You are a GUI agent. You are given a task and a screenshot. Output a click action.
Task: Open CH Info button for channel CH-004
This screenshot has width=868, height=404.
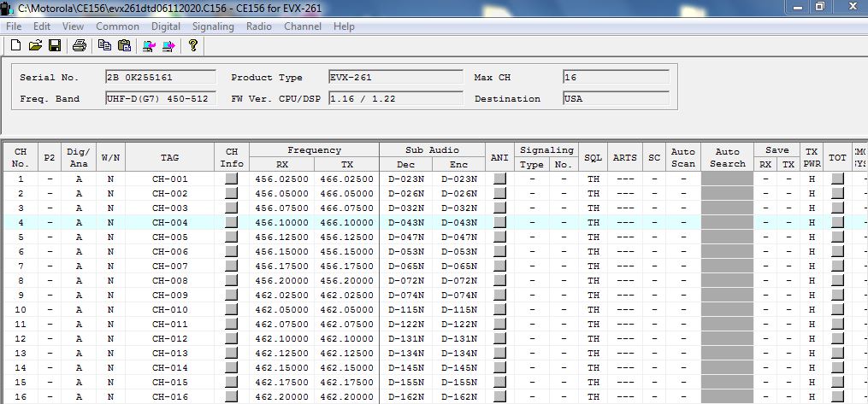tap(232, 222)
